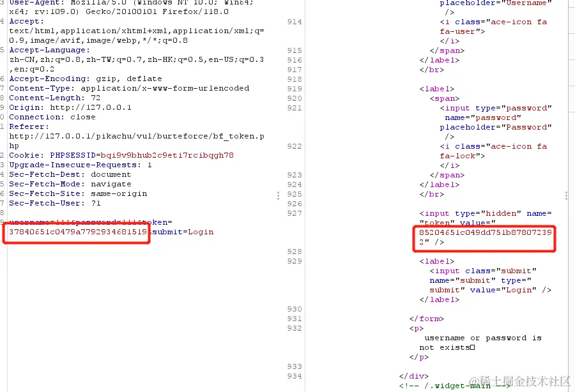
Task: Click 'value="Login"' attribute in response
Action: tap(503, 289)
